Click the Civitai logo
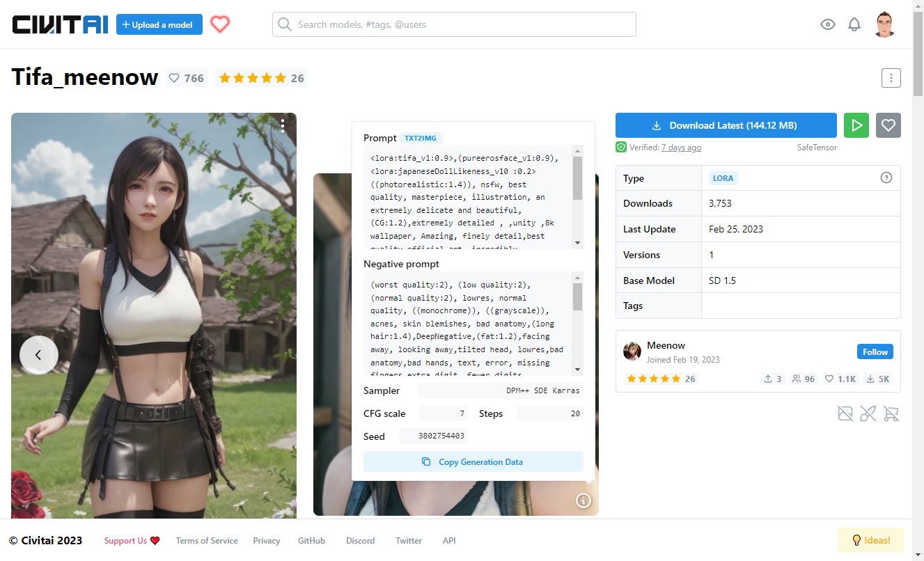Image resolution: width=924 pixels, height=561 pixels. pos(60,24)
